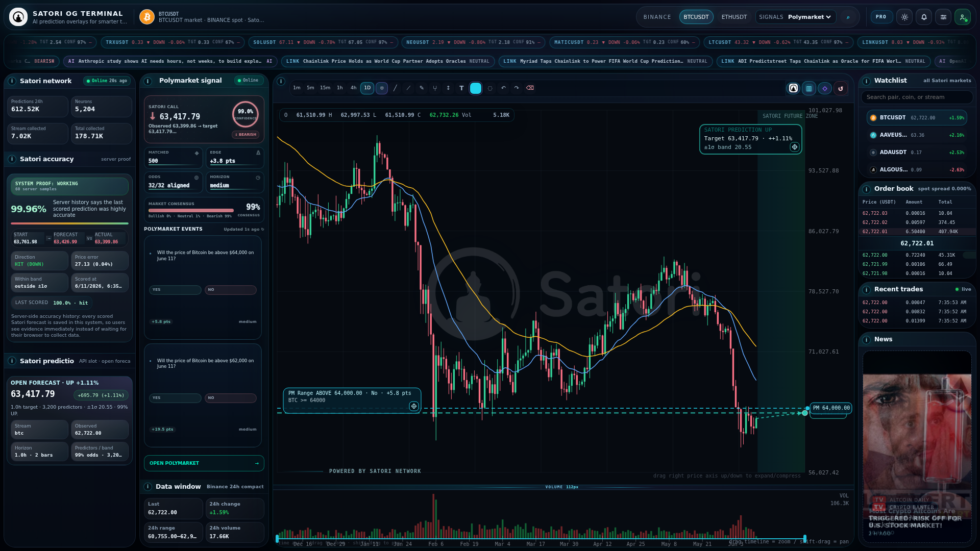
Task: Open ADAUSDT row in Watchlist
Action: click(917, 153)
